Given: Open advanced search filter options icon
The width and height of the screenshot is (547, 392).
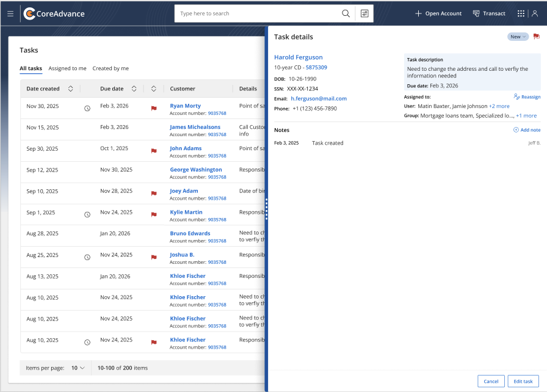Looking at the screenshot, I should coord(364,13).
